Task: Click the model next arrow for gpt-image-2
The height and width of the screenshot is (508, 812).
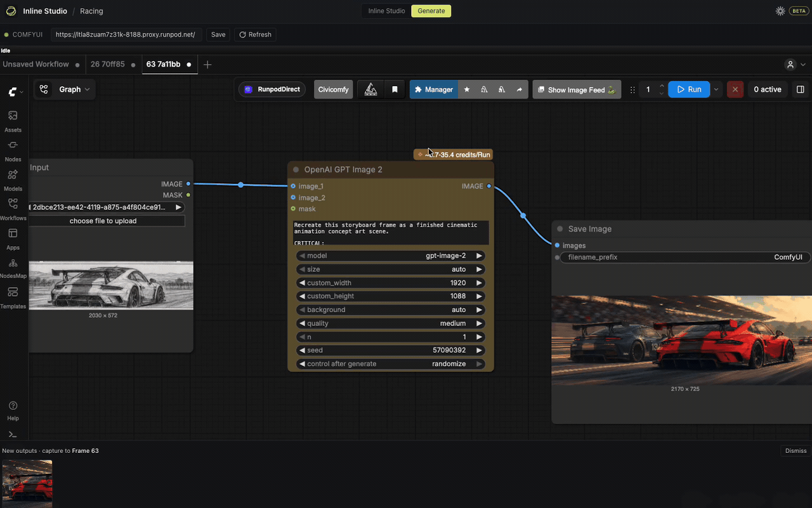Action: coord(479,256)
